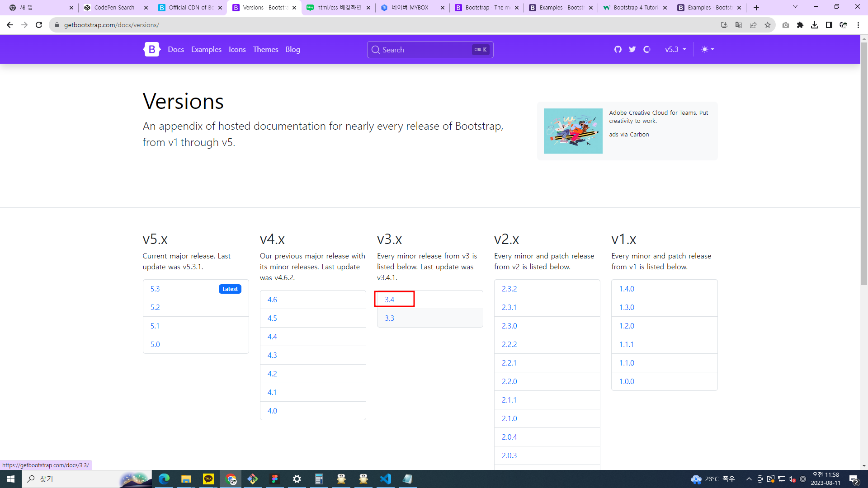868x488 pixels.
Task: Click the browser reload icon
Action: pos(39,25)
